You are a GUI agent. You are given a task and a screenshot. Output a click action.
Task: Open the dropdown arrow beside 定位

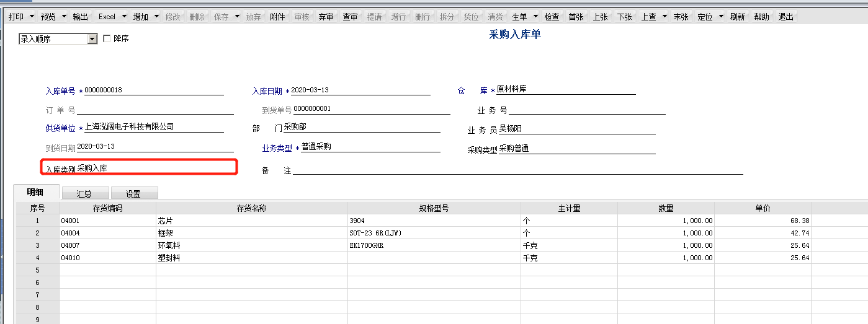(720, 17)
